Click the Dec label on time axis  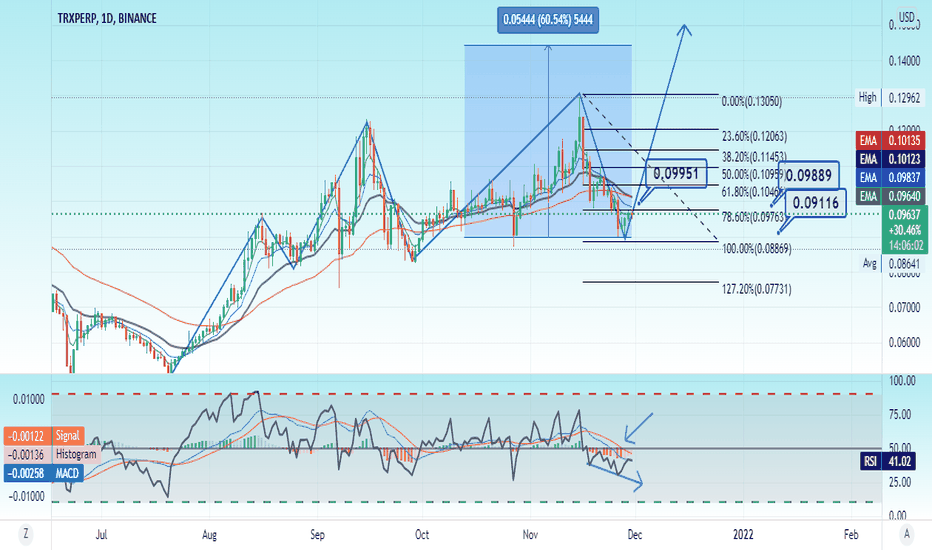coord(635,535)
